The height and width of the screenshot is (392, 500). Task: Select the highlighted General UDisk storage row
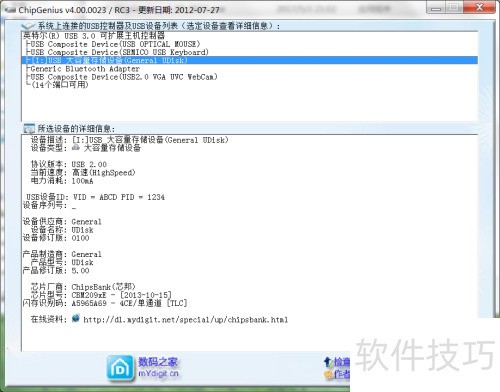[250, 60]
